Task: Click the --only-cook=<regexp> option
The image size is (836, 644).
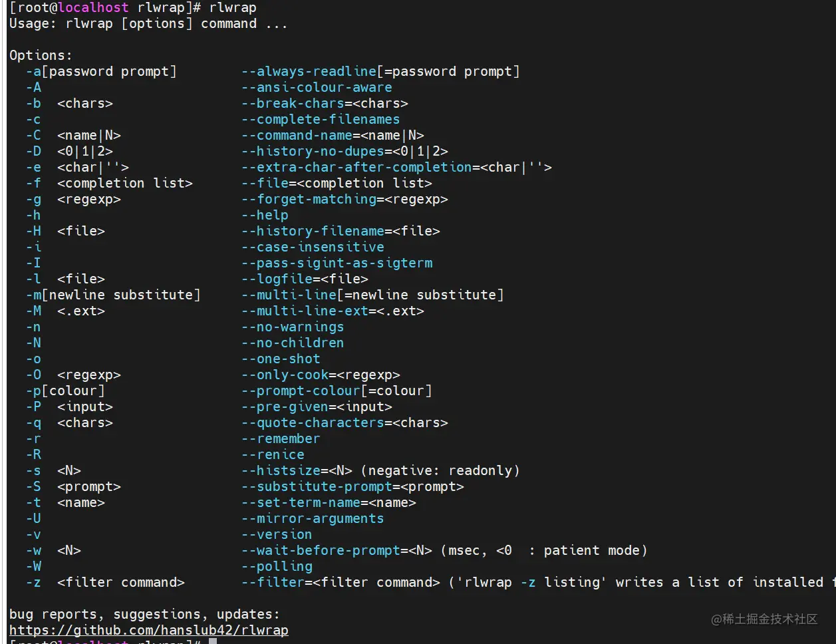Action: click(x=321, y=375)
